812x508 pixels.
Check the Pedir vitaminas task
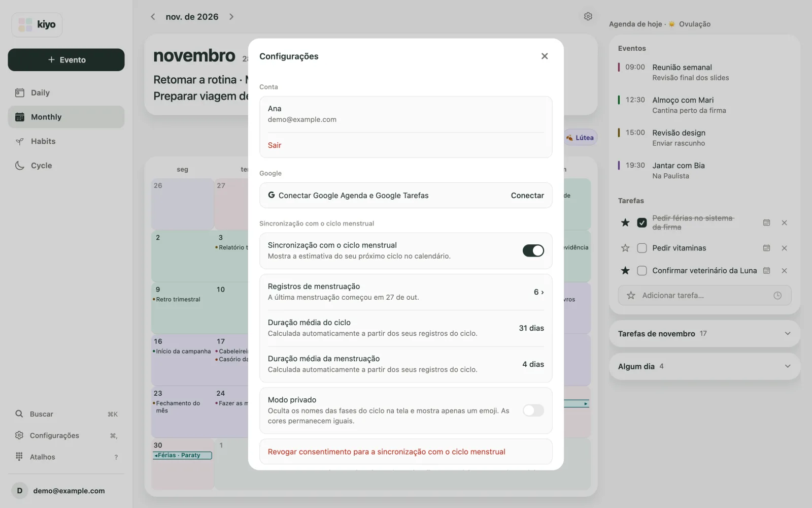point(642,248)
